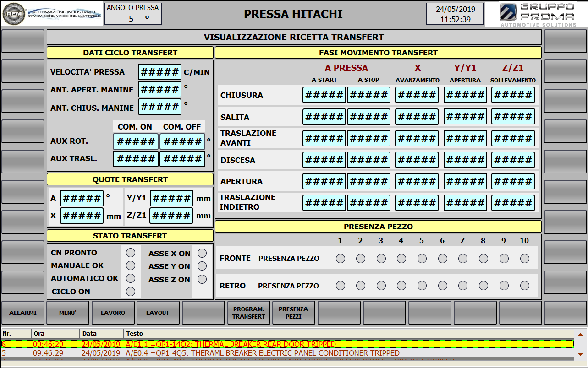
Task: Click RETRO presence indicator number 10
Action: click(x=525, y=286)
